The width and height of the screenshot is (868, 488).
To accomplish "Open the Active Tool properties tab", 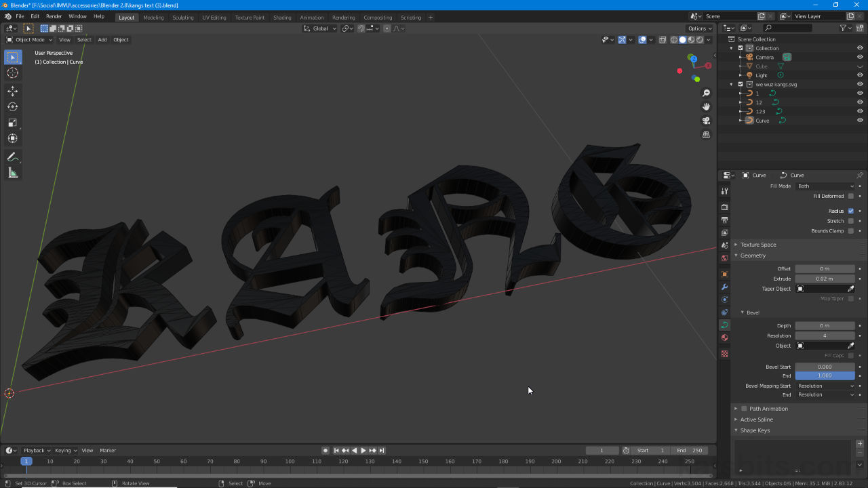I will 724,192.
